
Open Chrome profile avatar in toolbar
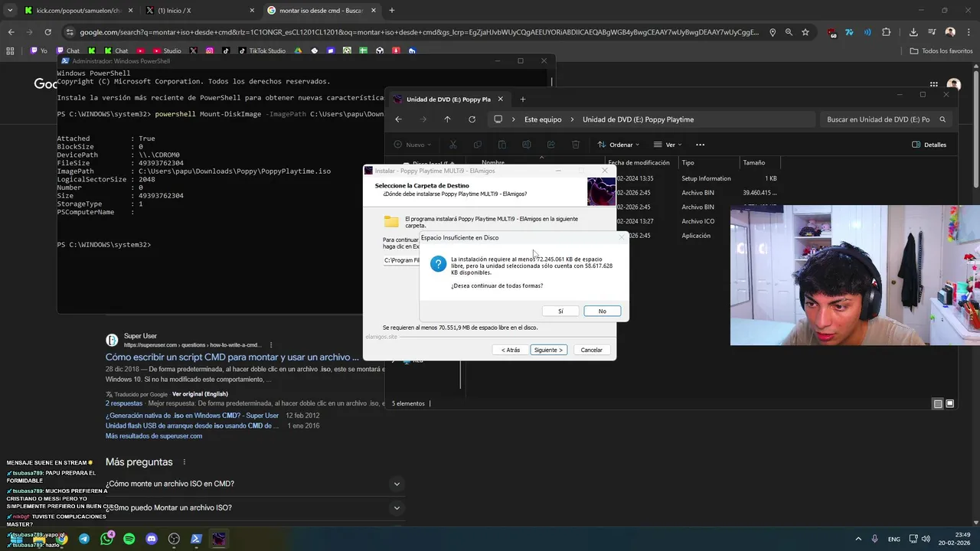tap(950, 32)
